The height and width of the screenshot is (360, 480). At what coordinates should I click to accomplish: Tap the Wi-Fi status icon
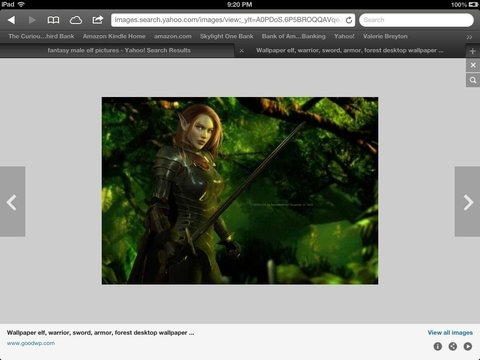click(21, 4)
